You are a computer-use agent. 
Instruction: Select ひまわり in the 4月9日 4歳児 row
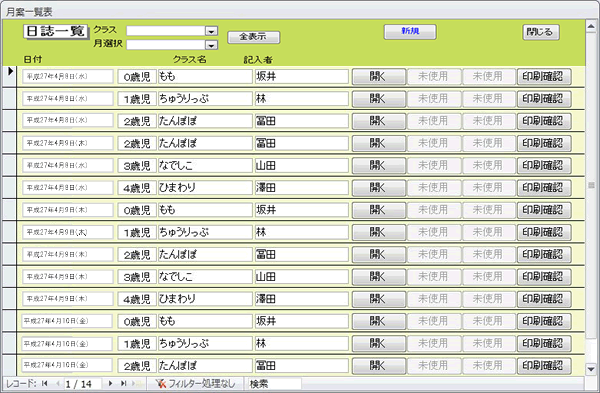pos(205,298)
